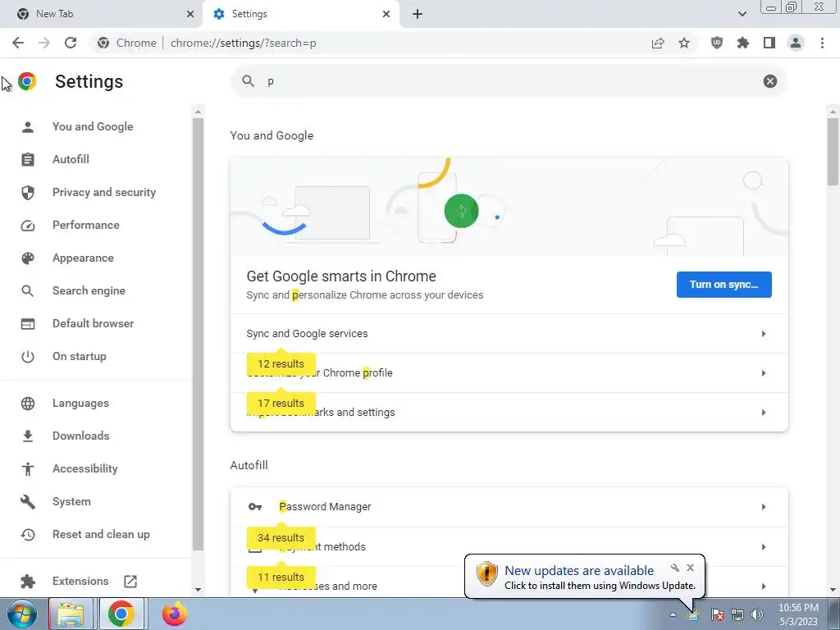The image size is (840, 630).
Task: Open a new tab with the plus button
Action: 418,14
